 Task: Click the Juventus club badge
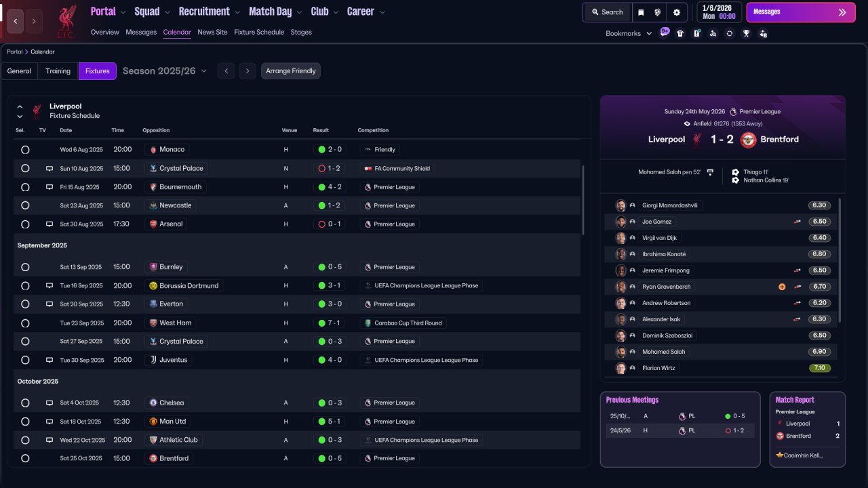[153, 361]
